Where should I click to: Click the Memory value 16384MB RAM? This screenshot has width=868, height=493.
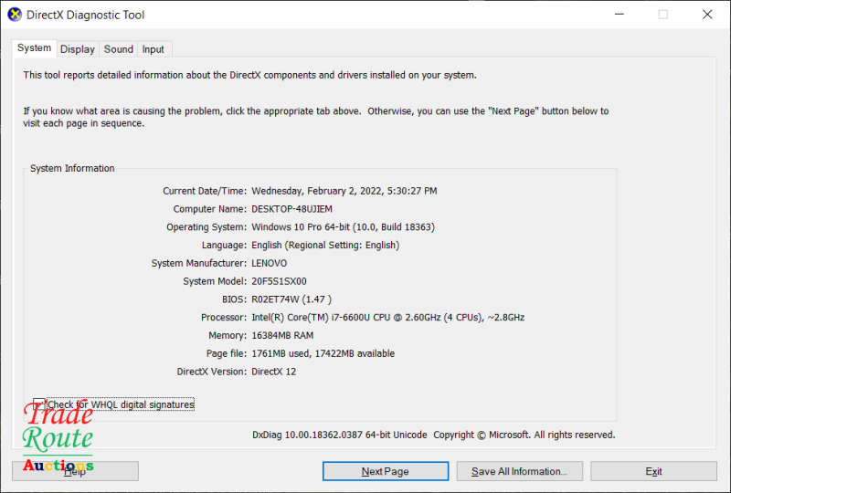pyautogui.click(x=281, y=336)
